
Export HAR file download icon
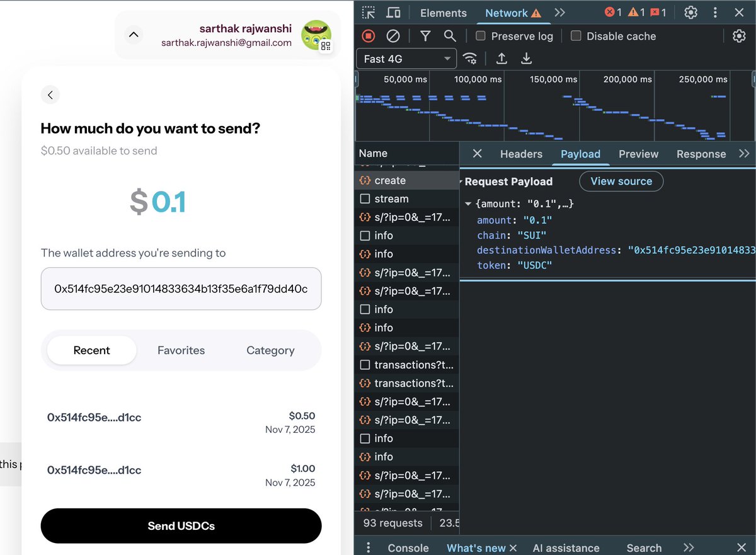click(x=526, y=59)
